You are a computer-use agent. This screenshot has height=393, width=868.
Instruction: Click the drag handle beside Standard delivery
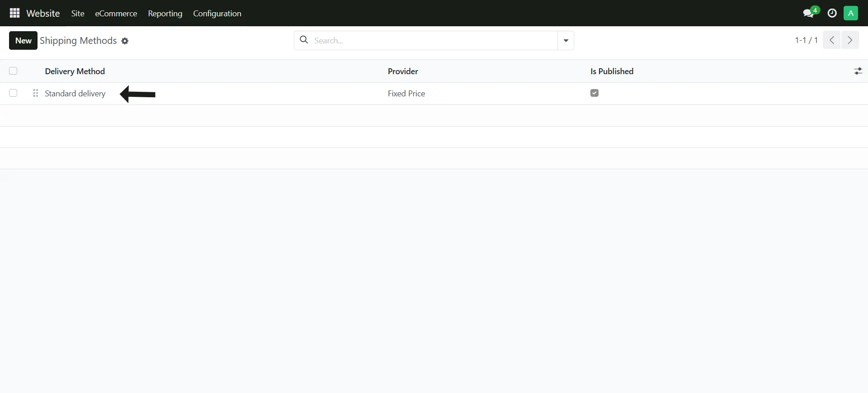[36, 93]
